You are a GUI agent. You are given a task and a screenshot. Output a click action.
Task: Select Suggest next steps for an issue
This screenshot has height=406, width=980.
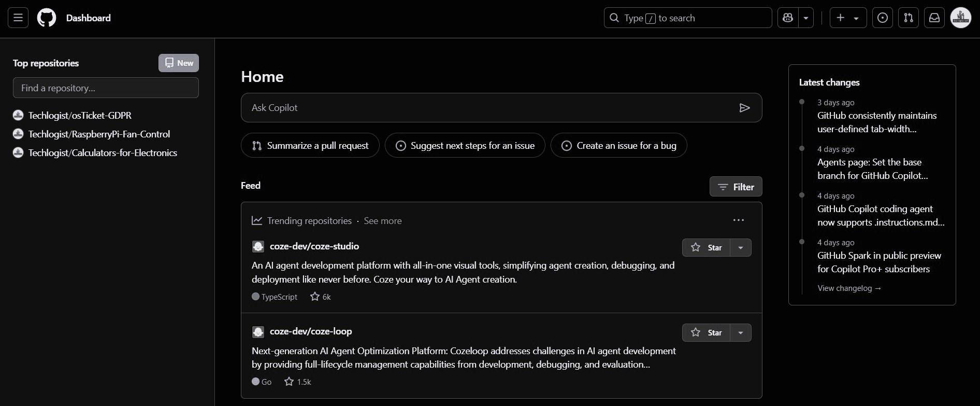[465, 145]
